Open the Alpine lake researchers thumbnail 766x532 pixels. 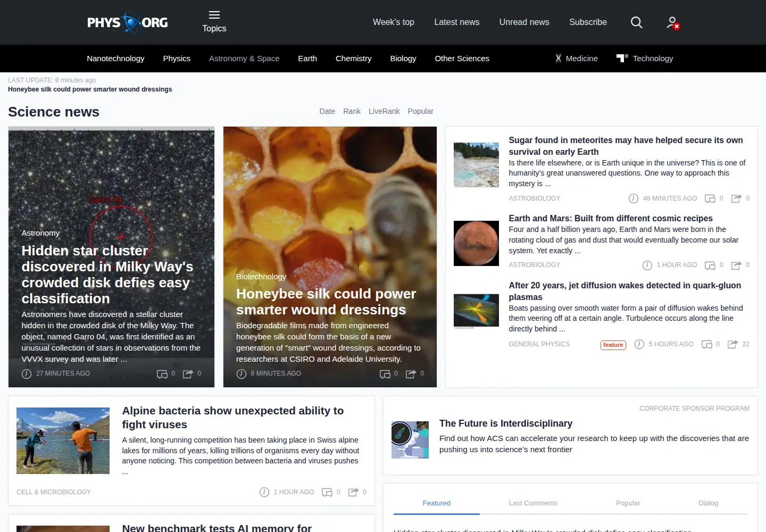(63, 440)
